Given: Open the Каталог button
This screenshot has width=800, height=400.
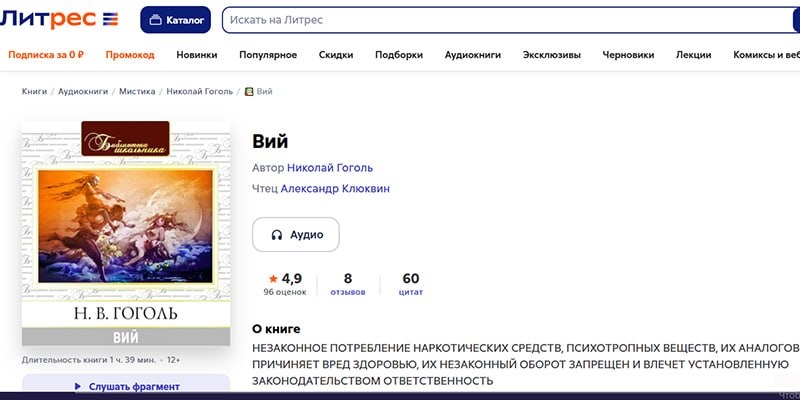Looking at the screenshot, I should 176,20.
